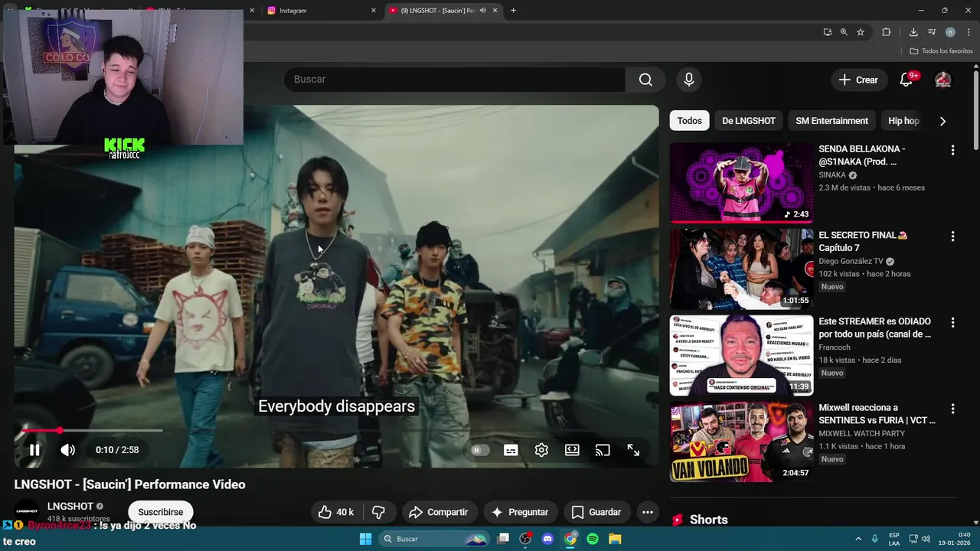The image size is (980, 551).
Task: Open the YouTube account avatar menu
Action: tap(943, 80)
